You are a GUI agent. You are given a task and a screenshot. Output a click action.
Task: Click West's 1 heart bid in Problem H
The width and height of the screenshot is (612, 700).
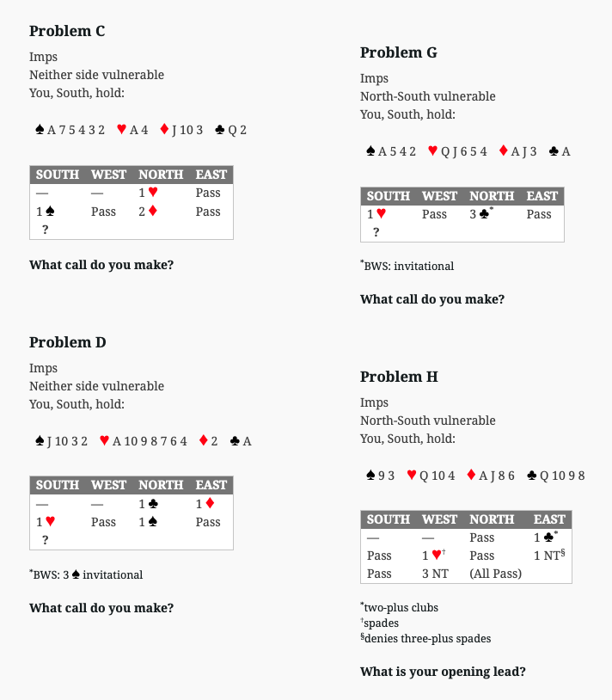click(431, 556)
